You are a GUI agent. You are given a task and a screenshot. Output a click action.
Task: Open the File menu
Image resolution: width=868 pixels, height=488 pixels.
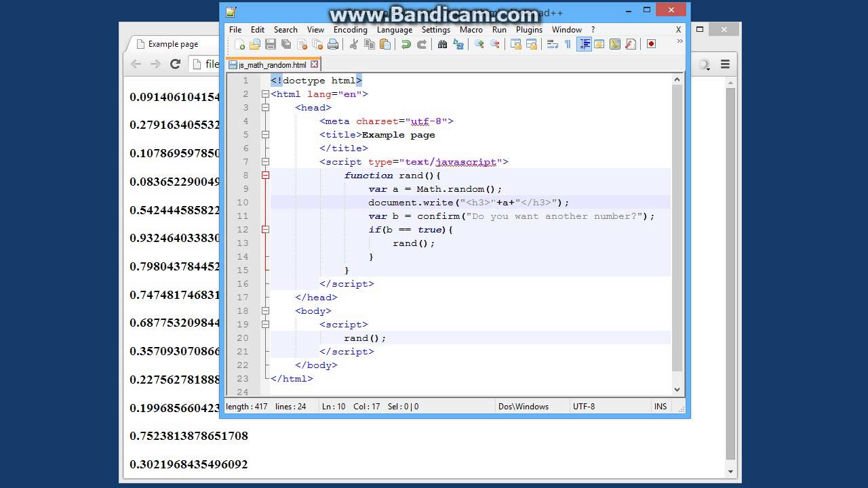pyautogui.click(x=235, y=30)
